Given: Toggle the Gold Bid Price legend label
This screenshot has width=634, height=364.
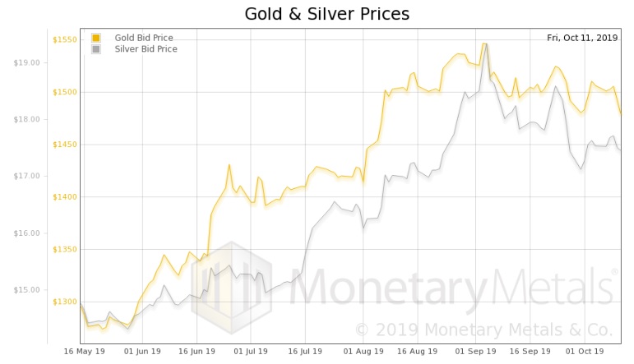Looking at the screenshot, I should pos(144,38).
